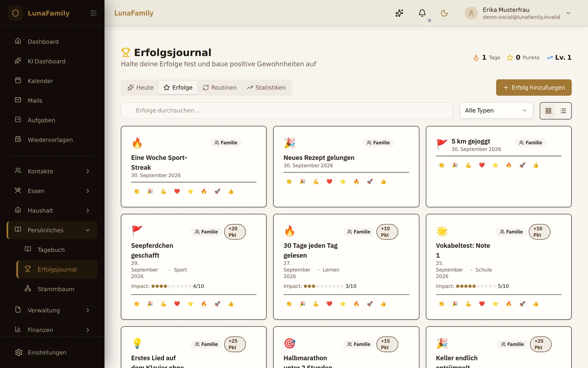Viewport: 588px width, 368px height.
Task: React with star on Seepferdchen geschafft card
Action: coord(190,304)
